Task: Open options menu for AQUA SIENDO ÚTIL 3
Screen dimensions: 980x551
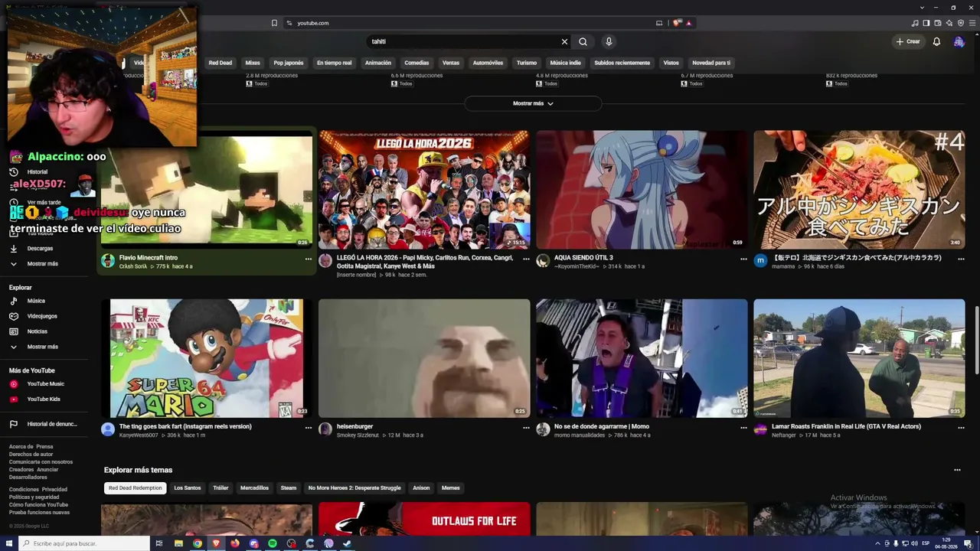Action: [743, 259]
